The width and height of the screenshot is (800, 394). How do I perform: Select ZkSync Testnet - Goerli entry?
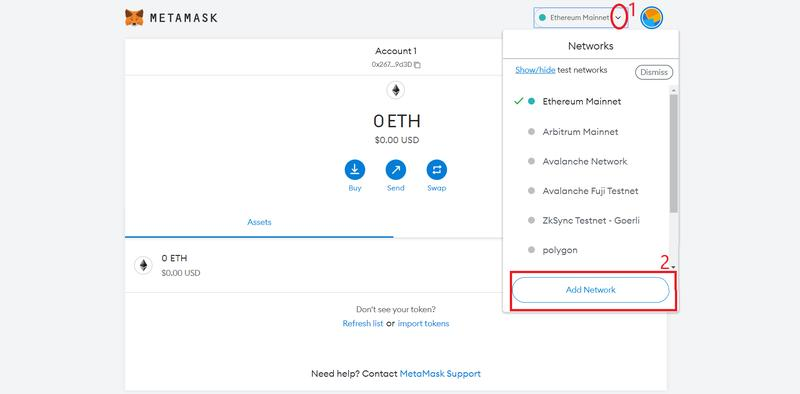591,220
